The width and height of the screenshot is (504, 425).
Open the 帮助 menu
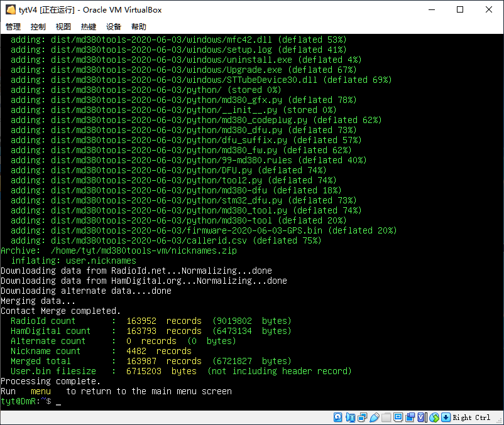pyautogui.click(x=139, y=27)
